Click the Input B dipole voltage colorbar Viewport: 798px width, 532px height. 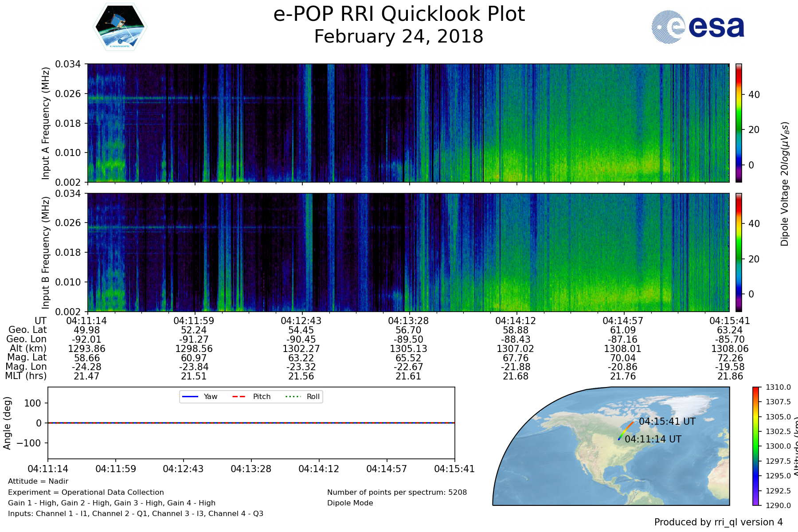(x=739, y=252)
